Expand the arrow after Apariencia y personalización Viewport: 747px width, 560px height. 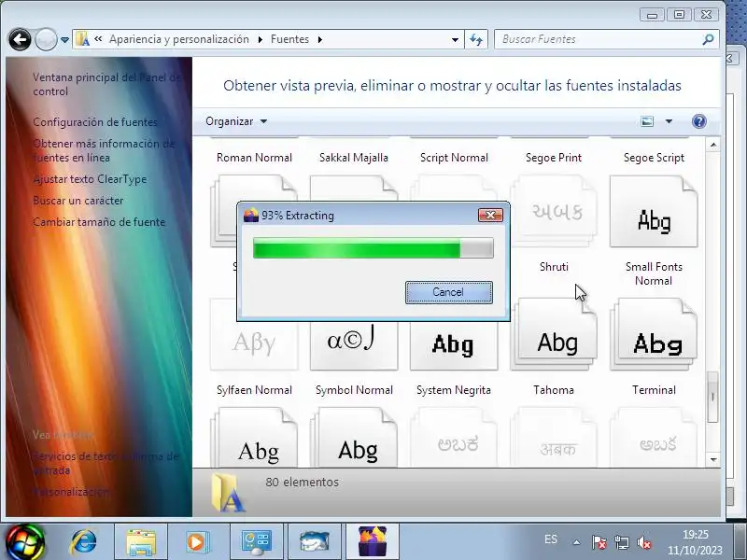tap(261, 39)
